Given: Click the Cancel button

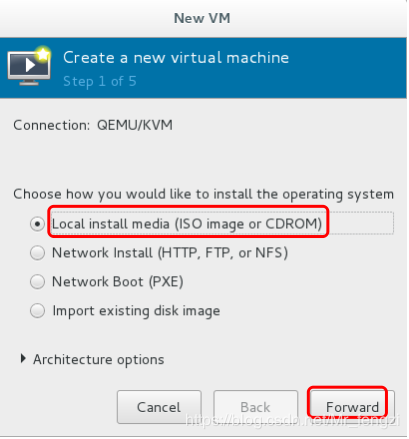Looking at the screenshot, I should click(159, 407).
